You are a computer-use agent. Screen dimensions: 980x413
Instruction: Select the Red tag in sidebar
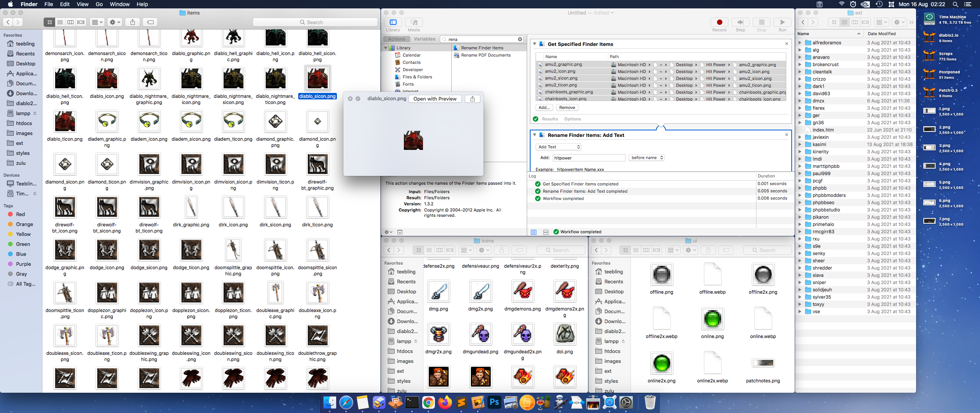[x=20, y=214]
